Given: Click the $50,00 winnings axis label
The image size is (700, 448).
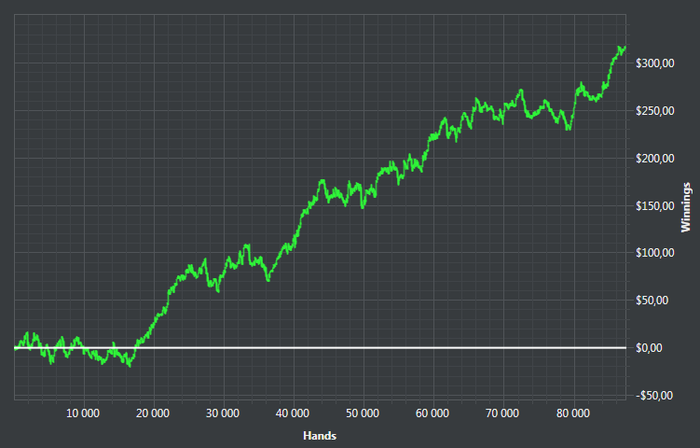Looking at the screenshot, I should pyautogui.click(x=652, y=300).
